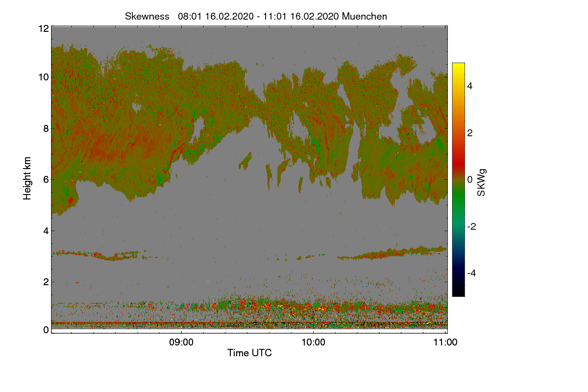
Task: Click the '10:00' time tick label
Action: (x=313, y=343)
